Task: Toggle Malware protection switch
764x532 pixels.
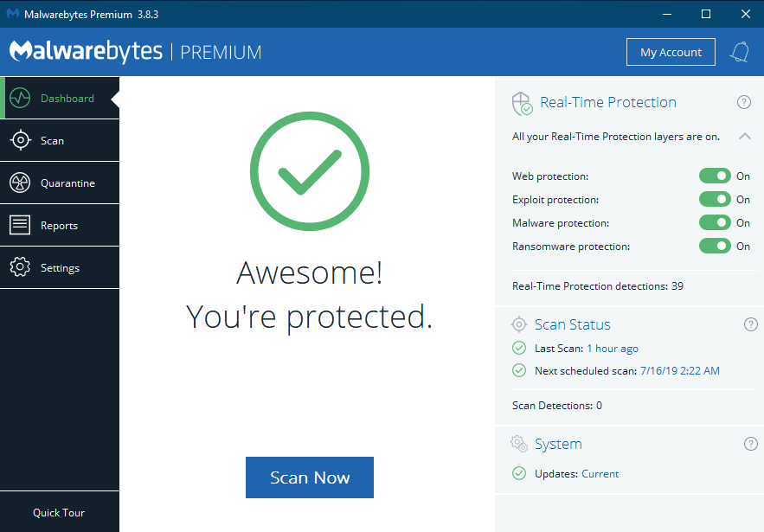Action: pos(715,222)
